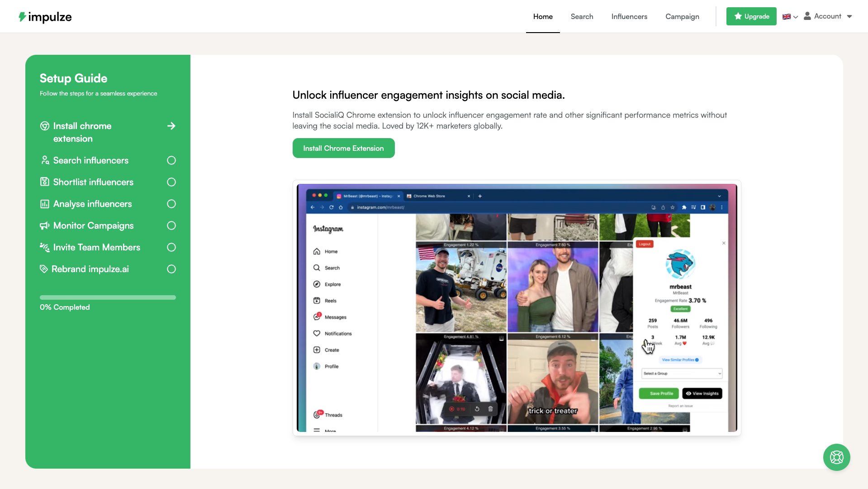Click the SocialiQ extension demo preview
Screen dimensions: 868x489
click(517, 308)
